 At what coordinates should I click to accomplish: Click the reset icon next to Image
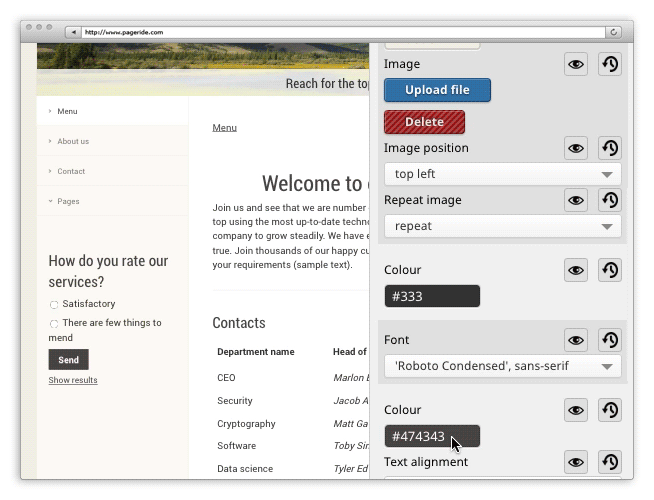[609, 64]
